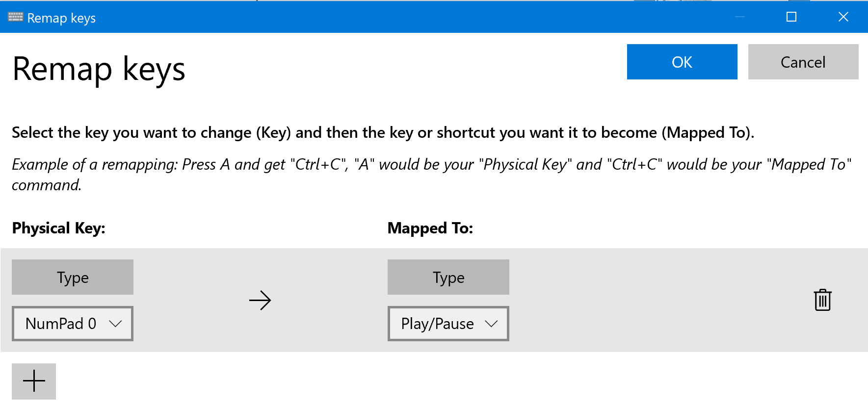
Task: Confirm the remapping with OK
Action: coord(682,62)
